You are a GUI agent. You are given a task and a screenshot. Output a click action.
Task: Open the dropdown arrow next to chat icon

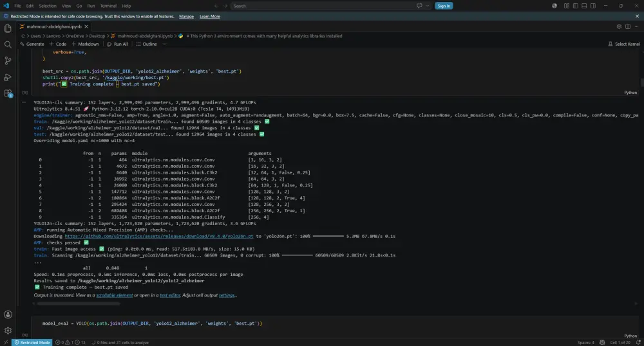click(x=428, y=6)
